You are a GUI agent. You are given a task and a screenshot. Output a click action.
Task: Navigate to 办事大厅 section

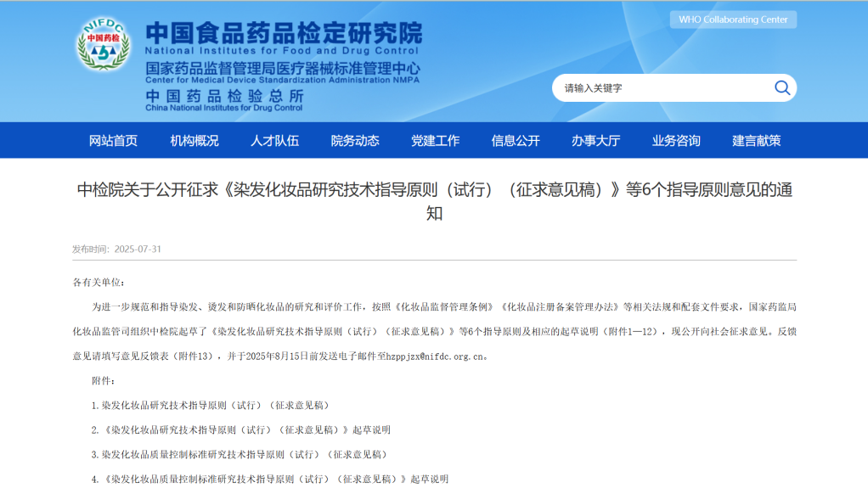point(595,141)
